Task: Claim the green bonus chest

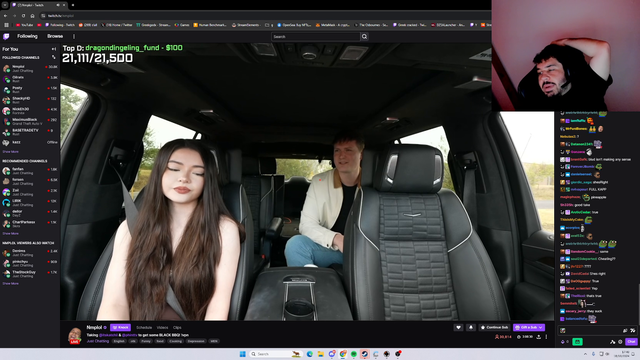Action: coord(577,342)
